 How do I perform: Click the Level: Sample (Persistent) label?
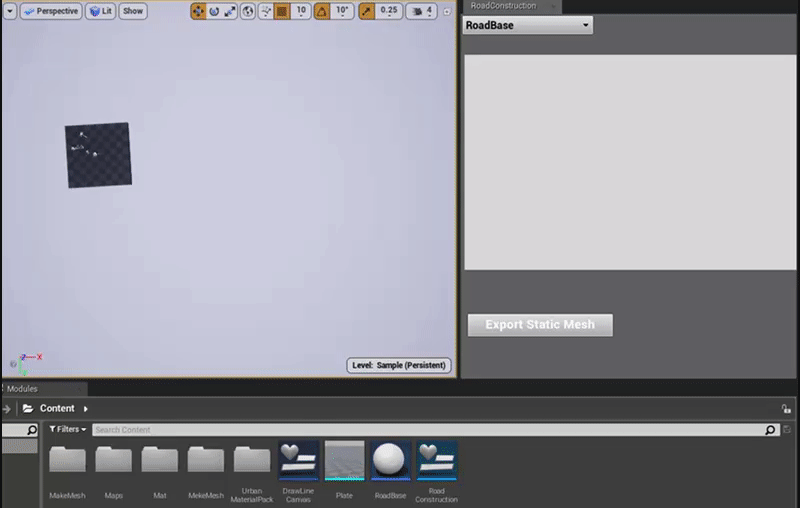click(x=398, y=365)
